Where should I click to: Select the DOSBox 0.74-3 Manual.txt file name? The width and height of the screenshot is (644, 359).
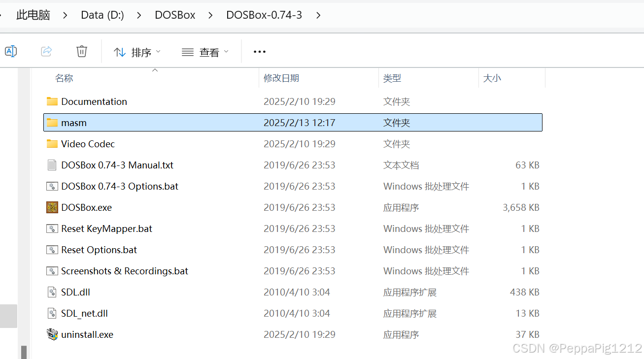tap(117, 165)
